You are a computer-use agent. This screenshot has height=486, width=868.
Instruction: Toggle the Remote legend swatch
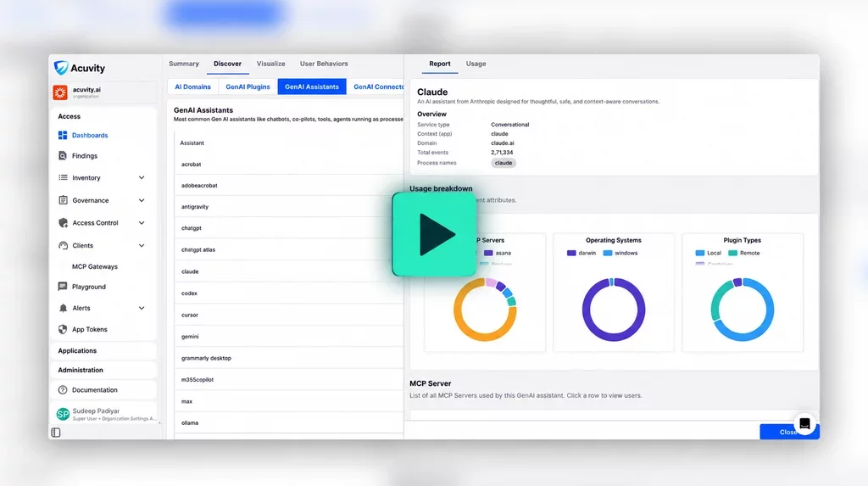click(732, 253)
